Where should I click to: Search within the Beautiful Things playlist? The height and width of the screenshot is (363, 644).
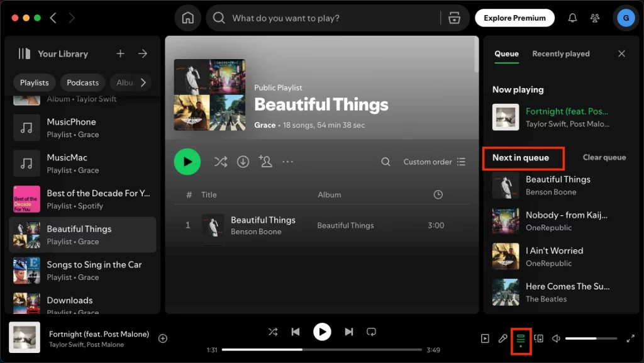pos(386,162)
